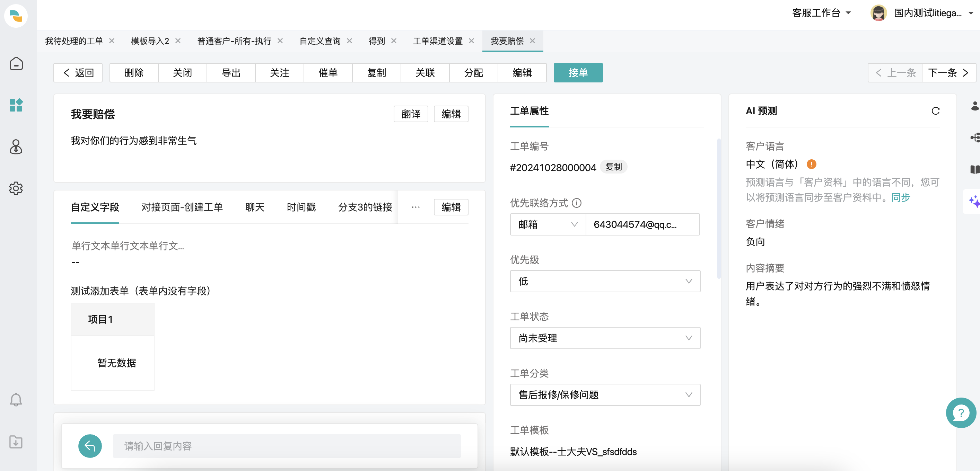Select the 聊天 tab
The image size is (980, 471).
255,207
